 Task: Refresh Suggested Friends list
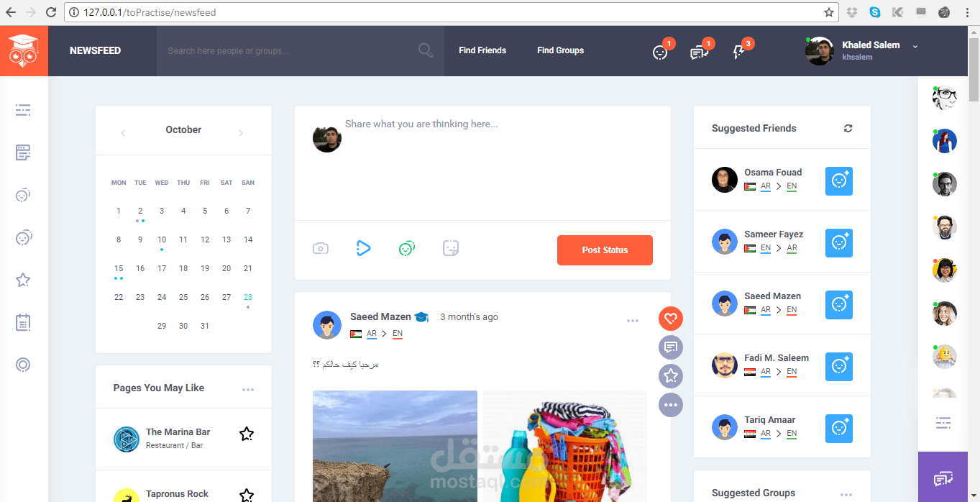[x=848, y=128]
